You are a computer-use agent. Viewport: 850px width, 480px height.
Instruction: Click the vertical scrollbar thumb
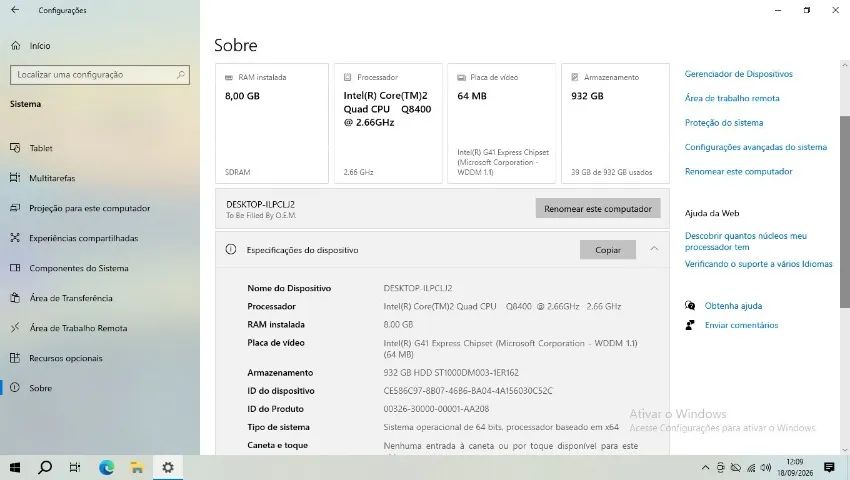tap(845, 212)
